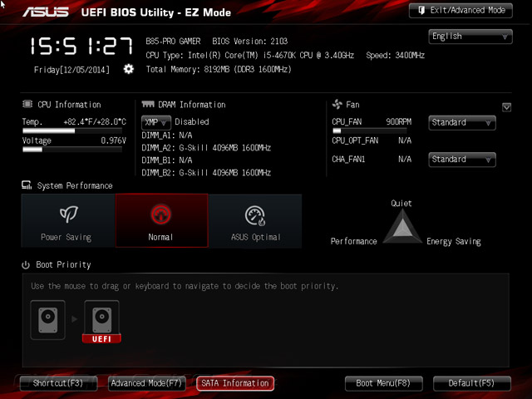Click the boot priority instruction text
Screen dimensions: 532x399
[185, 286]
